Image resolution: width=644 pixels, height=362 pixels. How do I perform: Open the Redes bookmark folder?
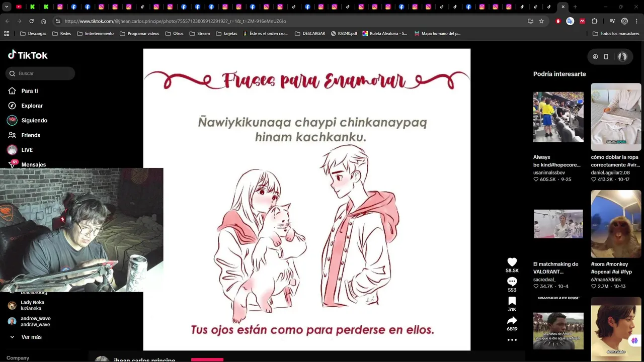coord(61,34)
